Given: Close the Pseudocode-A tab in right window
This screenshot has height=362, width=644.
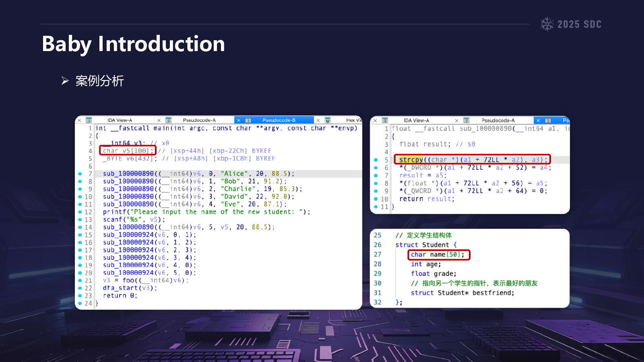Looking at the screenshot, I should tap(456, 120).
